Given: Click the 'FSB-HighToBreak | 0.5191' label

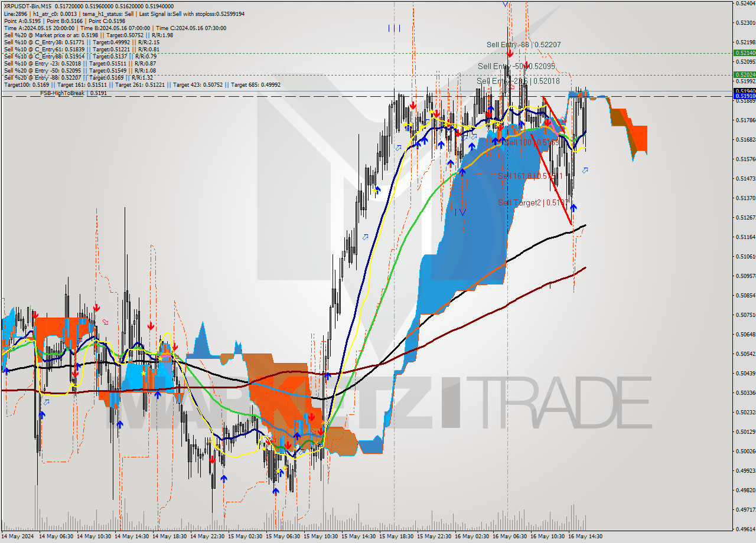Looking at the screenshot, I should click(x=73, y=93).
